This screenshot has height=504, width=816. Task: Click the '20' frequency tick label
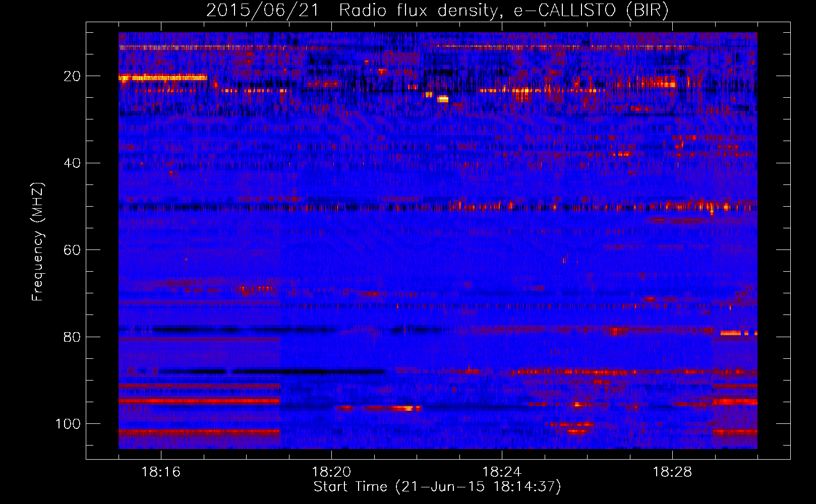pos(72,76)
